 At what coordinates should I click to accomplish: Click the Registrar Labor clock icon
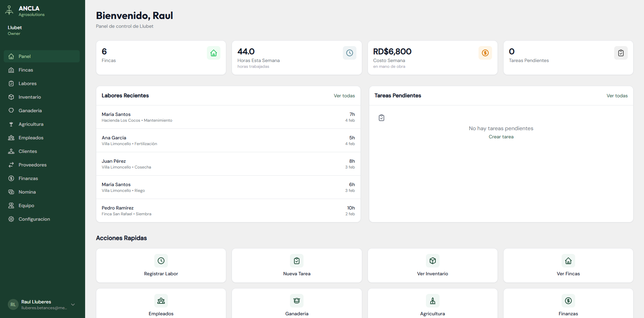pos(161,261)
